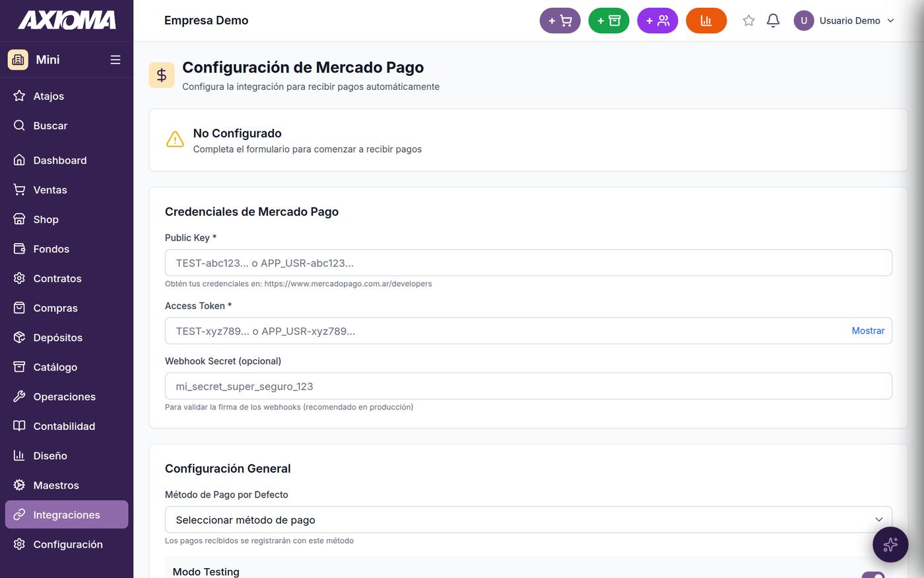The width and height of the screenshot is (924, 578).
Task: Open Buscar search in sidebar
Action: 67,126
